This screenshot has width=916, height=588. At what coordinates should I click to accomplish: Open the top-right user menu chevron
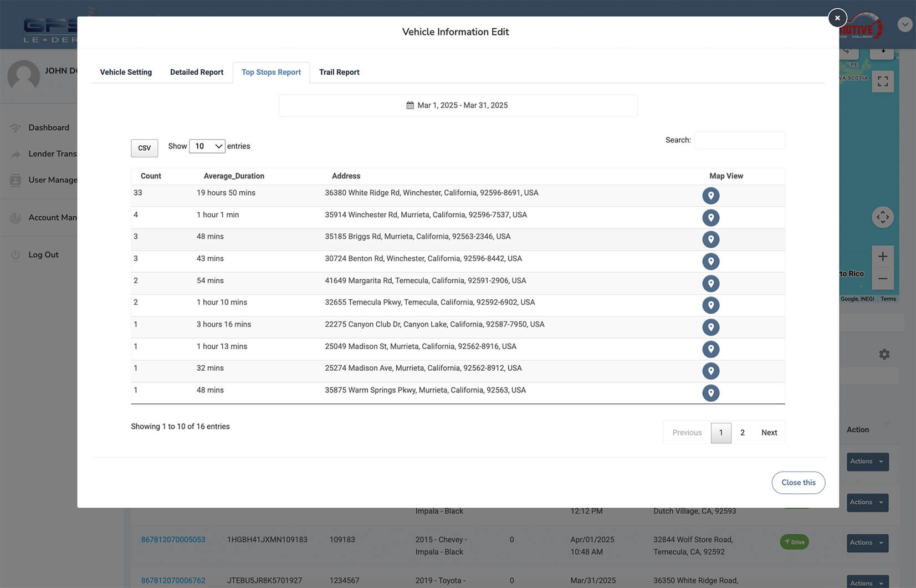904,24
